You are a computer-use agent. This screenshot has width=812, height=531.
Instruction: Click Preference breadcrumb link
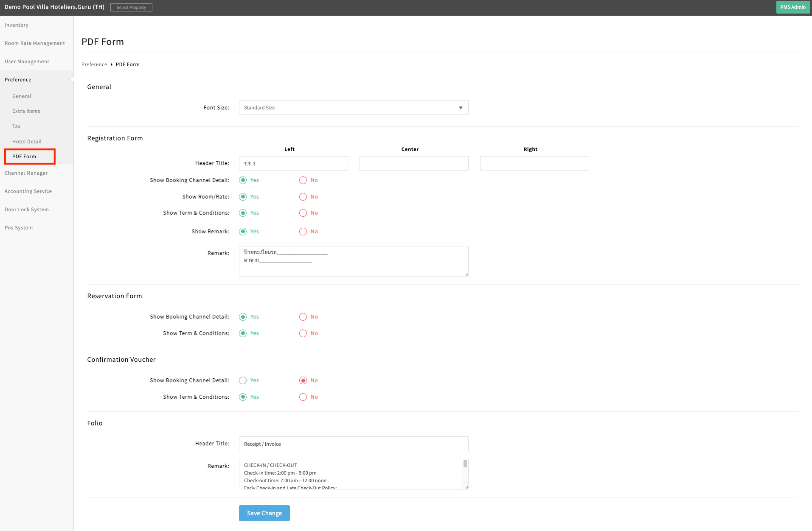(94, 64)
